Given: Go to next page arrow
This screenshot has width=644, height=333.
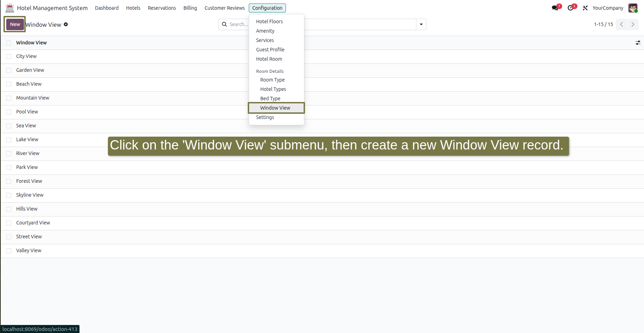Looking at the screenshot, I should coord(633,24).
